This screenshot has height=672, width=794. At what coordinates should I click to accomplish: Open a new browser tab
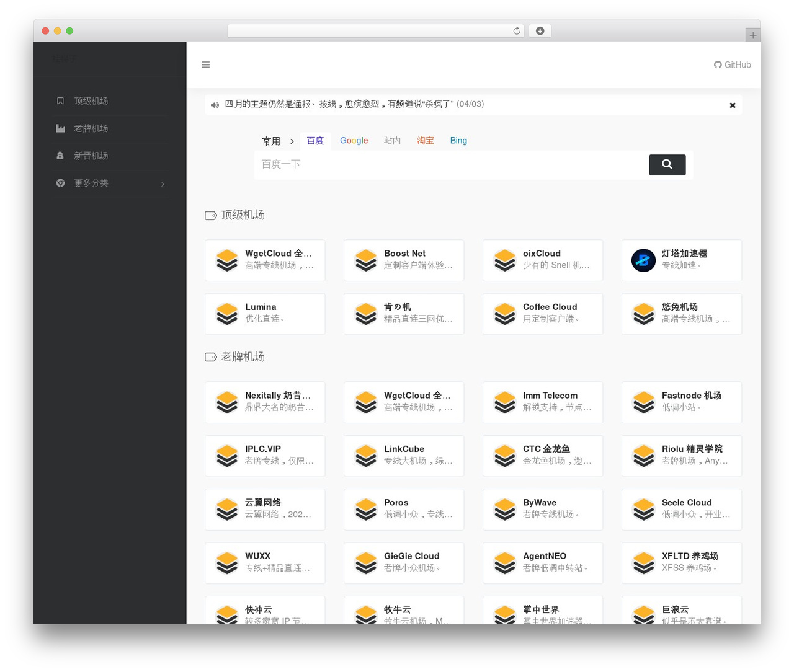(752, 35)
